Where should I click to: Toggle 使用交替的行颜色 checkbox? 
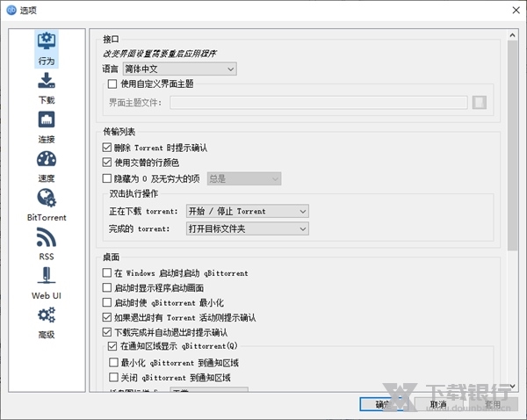coord(107,163)
